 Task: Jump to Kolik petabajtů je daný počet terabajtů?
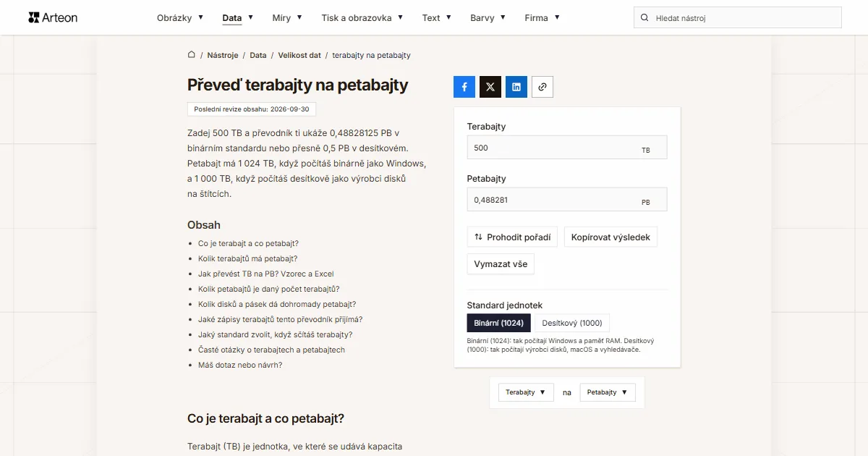click(269, 289)
